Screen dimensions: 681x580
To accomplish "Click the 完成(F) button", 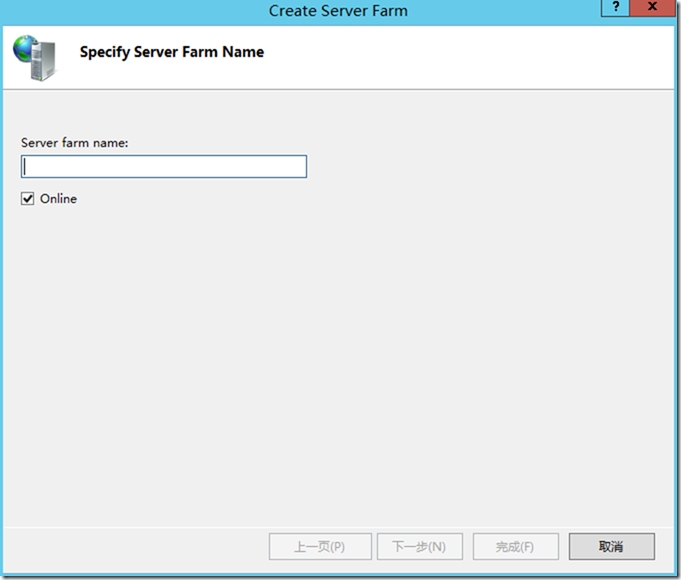I will (516, 547).
